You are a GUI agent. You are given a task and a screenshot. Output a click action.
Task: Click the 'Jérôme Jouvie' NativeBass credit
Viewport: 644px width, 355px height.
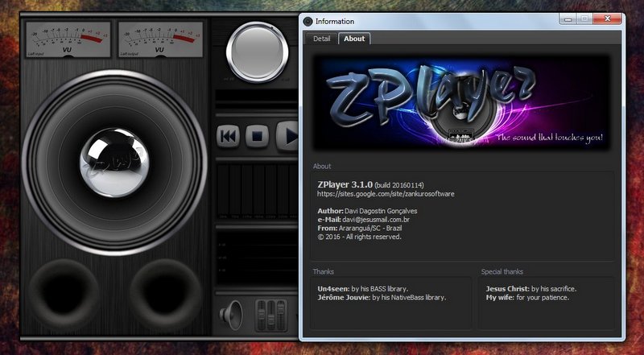click(382, 298)
